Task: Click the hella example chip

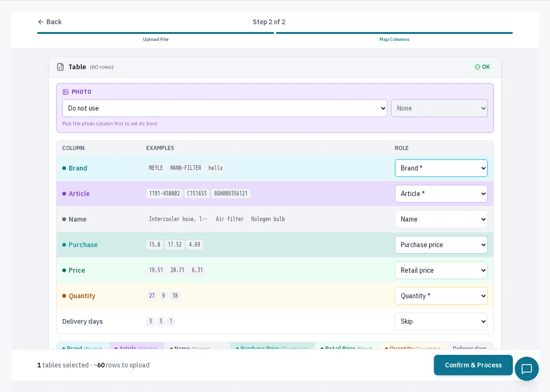Action: (x=215, y=168)
